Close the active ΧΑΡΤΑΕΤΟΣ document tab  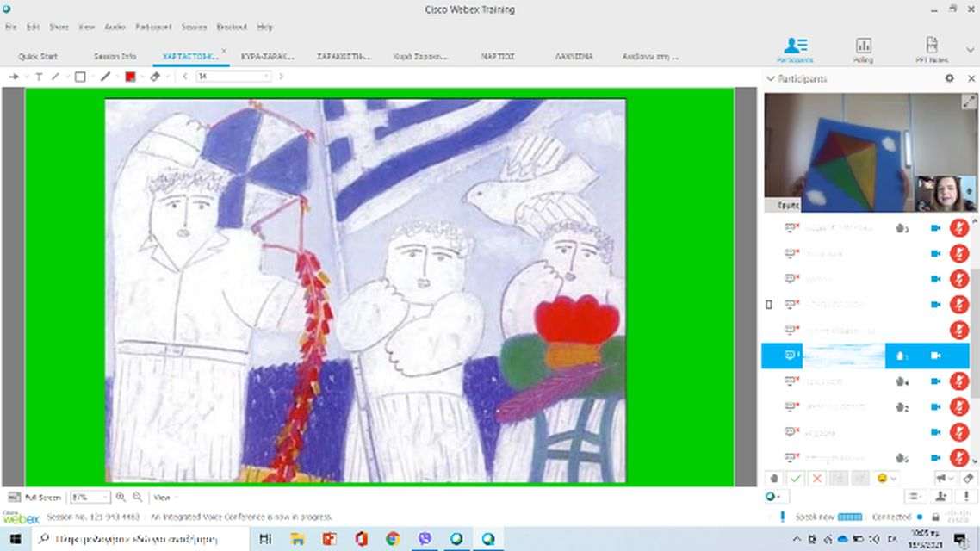(x=224, y=52)
